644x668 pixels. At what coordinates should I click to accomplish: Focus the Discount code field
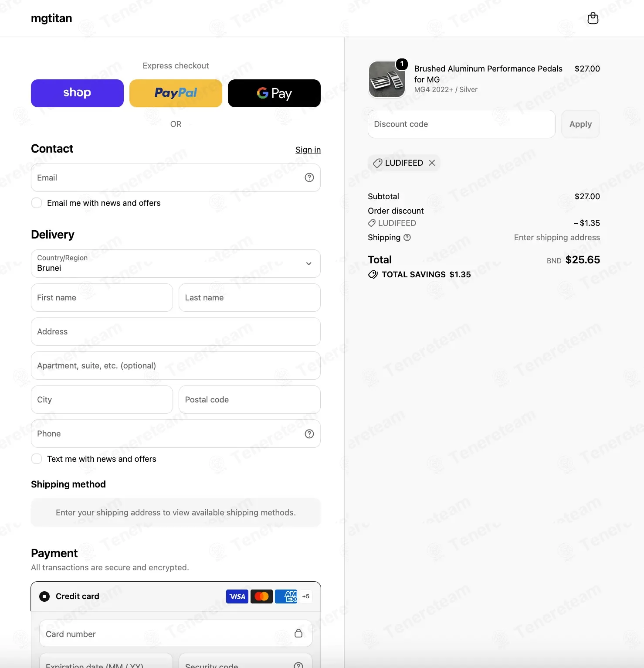[461, 124]
